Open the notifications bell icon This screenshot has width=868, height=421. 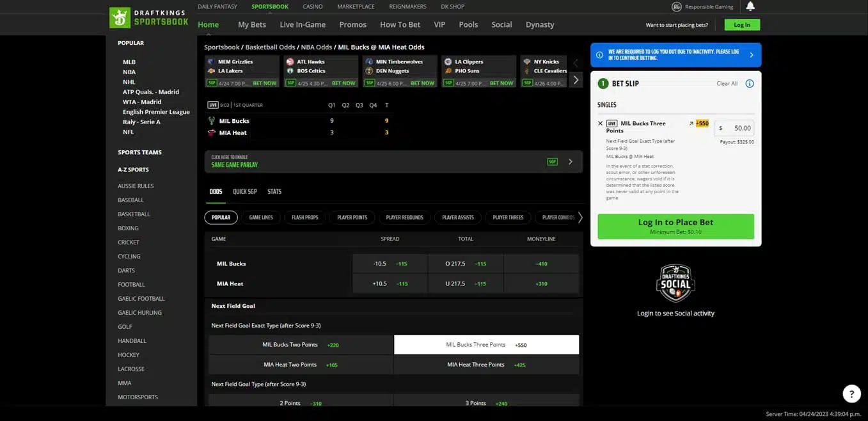click(x=750, y=6)
